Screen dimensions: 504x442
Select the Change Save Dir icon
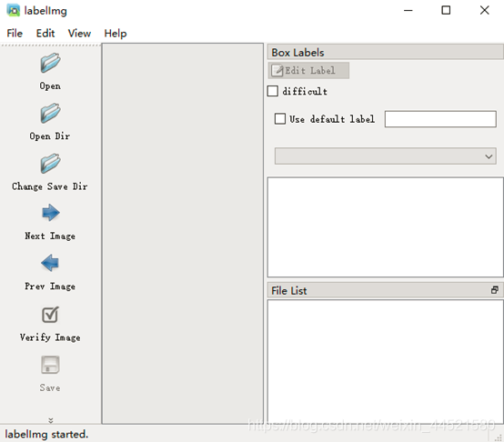pyautogui.click(x=50, y=163)
